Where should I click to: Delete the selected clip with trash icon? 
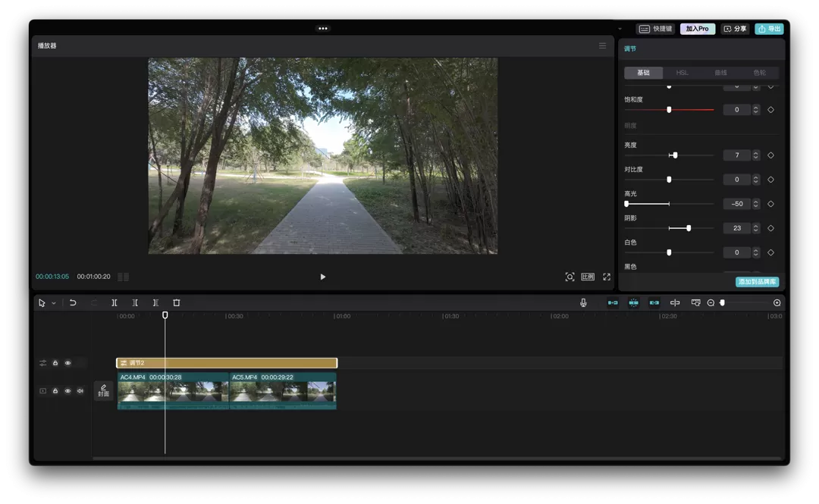177,302
